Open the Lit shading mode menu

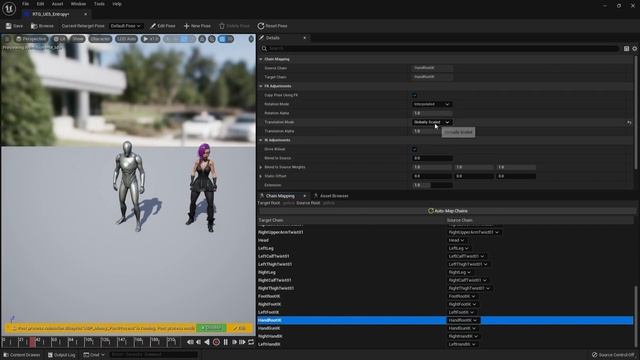click(60, 39)
